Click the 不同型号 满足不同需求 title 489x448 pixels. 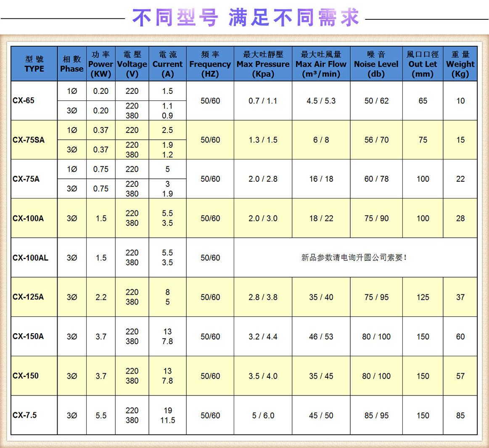(244, 18)
